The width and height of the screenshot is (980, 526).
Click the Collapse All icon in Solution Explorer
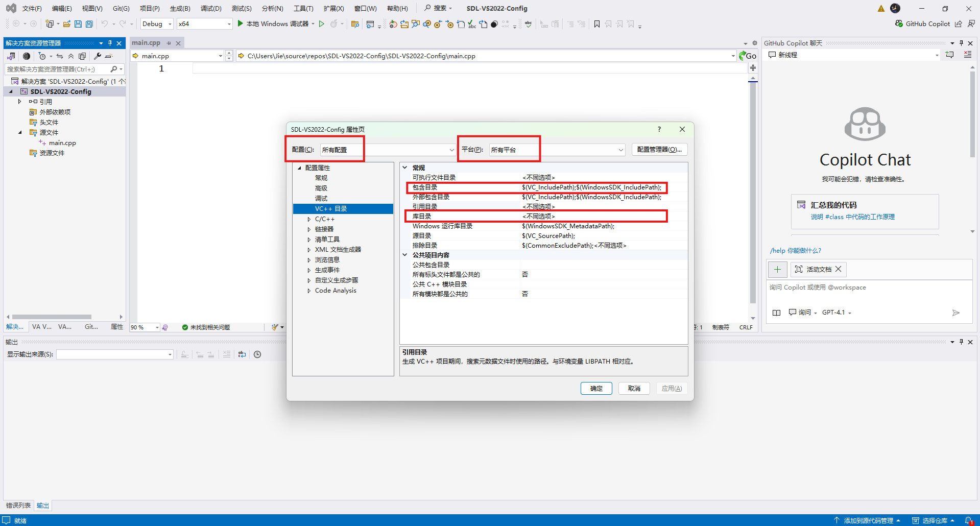tap(71, 56)
